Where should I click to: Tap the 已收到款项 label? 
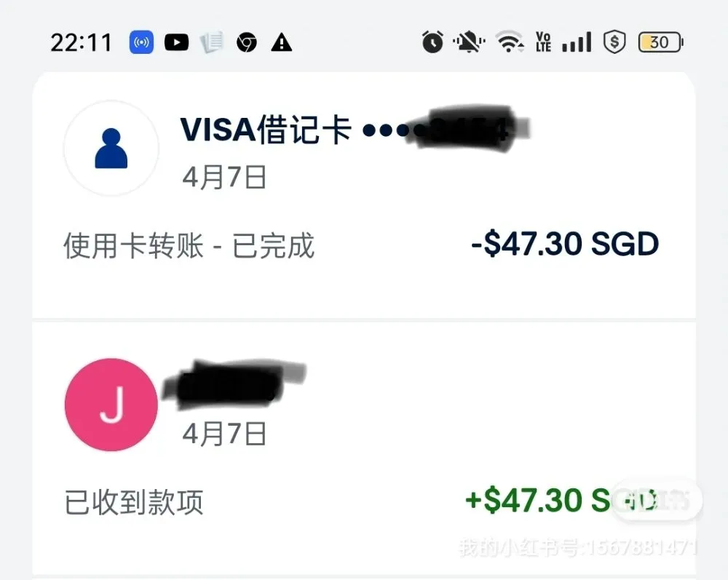tap(134, 502)
